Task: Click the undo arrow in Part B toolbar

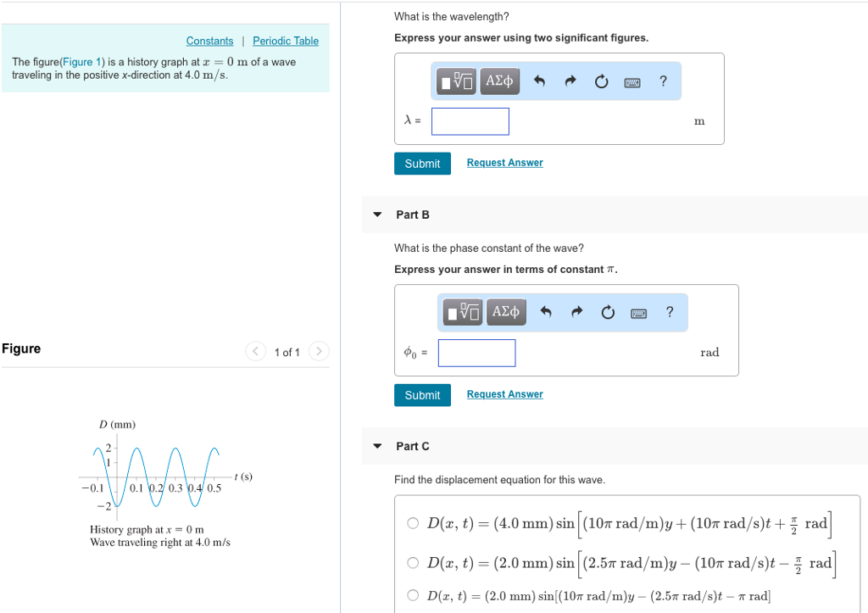Action: tap(543, 312)
